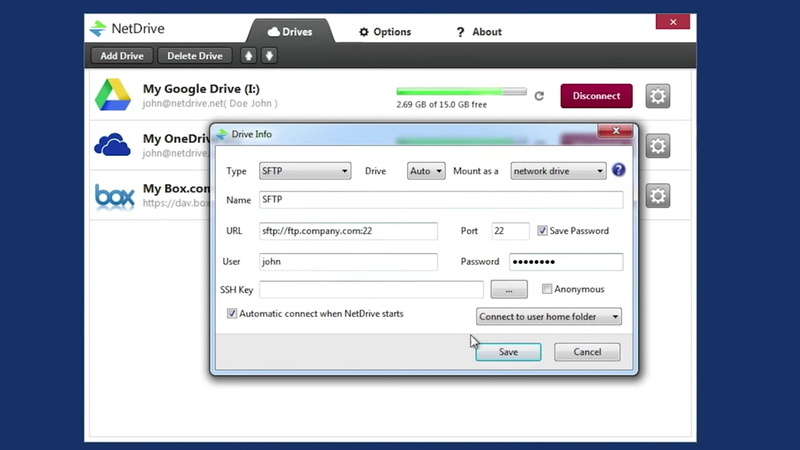This screenshot has width=800, height=450.
Task: Open settings gear for My OneDrive
Action: point(658,146)
